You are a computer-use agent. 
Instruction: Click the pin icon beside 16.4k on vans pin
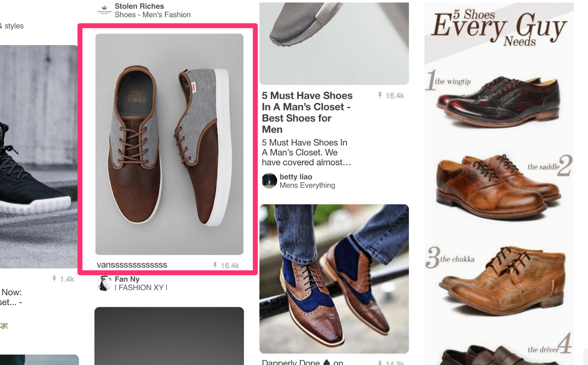tap(215, 264)
